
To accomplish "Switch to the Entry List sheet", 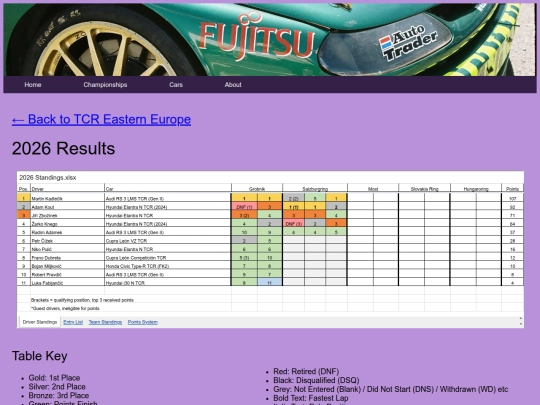I will (73, 322).
